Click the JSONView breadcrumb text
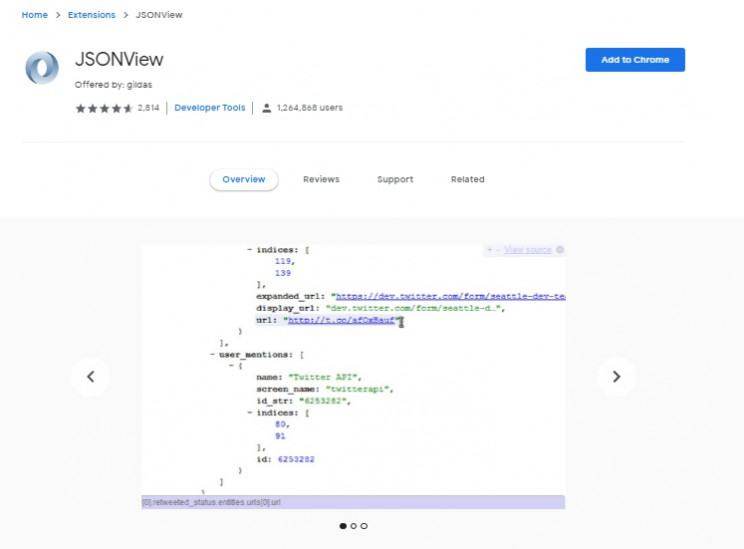This screenshot has width=744, height=549. pos(159,15)
